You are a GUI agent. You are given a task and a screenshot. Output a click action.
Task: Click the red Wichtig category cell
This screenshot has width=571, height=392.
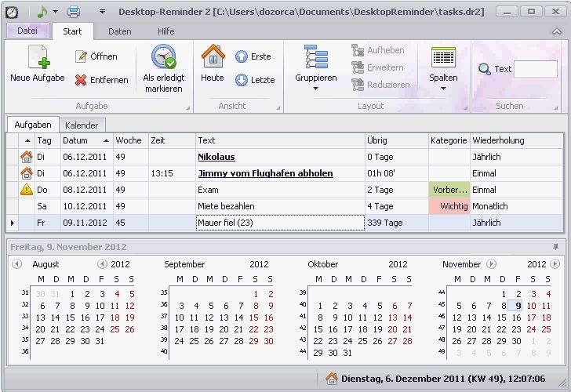coord(449,206)
